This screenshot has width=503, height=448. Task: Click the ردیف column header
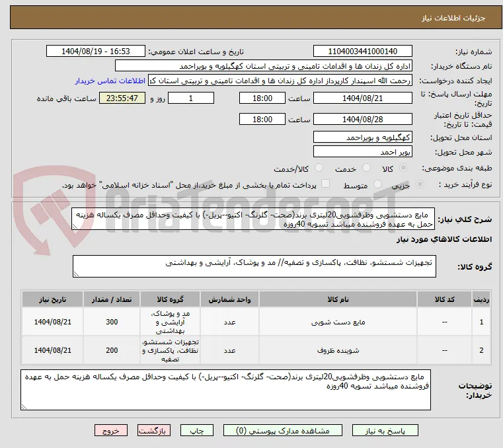coord(481,299)
